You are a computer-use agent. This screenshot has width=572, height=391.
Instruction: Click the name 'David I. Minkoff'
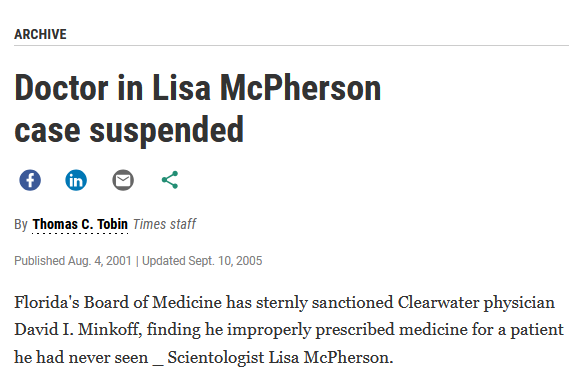(78, 330)
